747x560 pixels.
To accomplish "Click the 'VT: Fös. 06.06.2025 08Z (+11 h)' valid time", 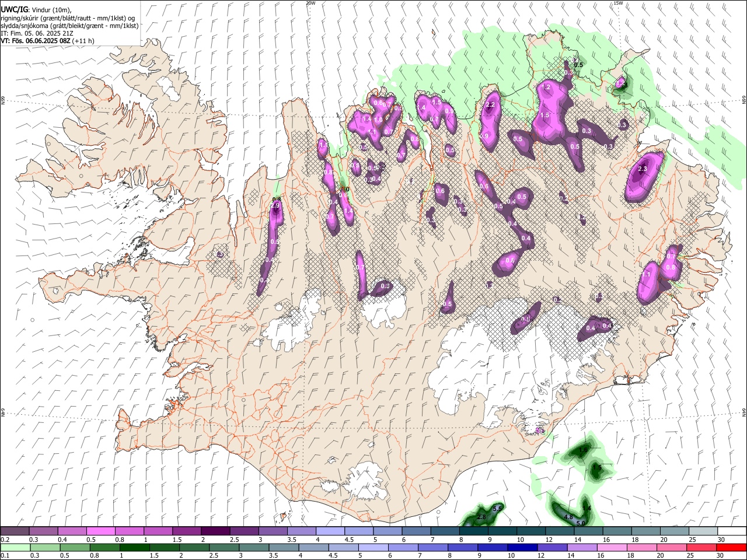I will [x=47, y=41].
